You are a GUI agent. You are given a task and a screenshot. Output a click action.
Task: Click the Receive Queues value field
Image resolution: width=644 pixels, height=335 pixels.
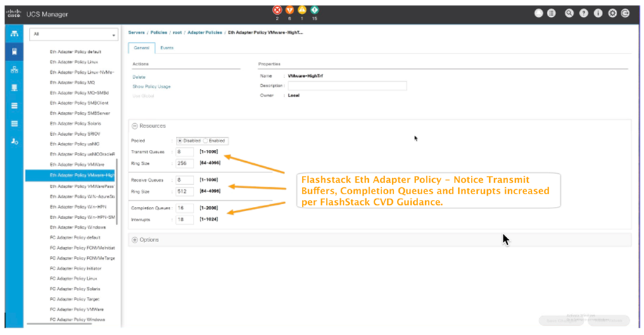click(184, 180)
